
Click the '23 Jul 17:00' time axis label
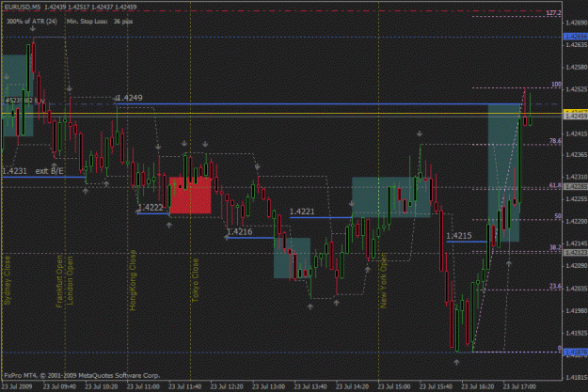click(519, 386)
